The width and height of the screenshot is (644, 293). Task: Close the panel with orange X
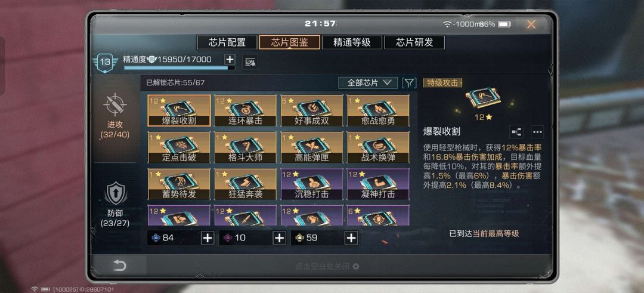point(531,24)
